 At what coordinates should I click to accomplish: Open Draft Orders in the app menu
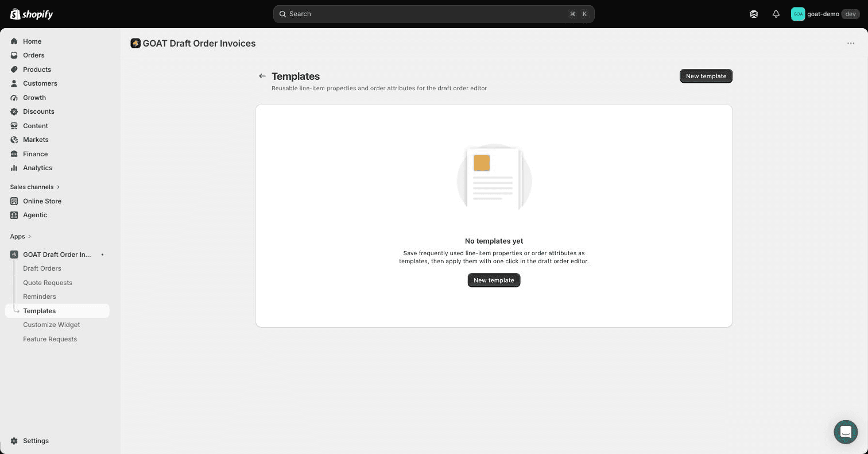(42, 268)
